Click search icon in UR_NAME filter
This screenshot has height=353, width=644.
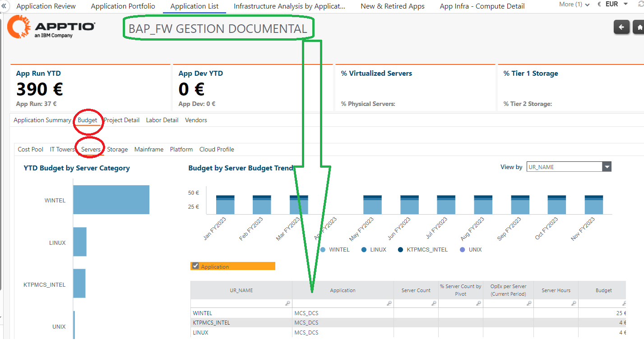point(287,303)
